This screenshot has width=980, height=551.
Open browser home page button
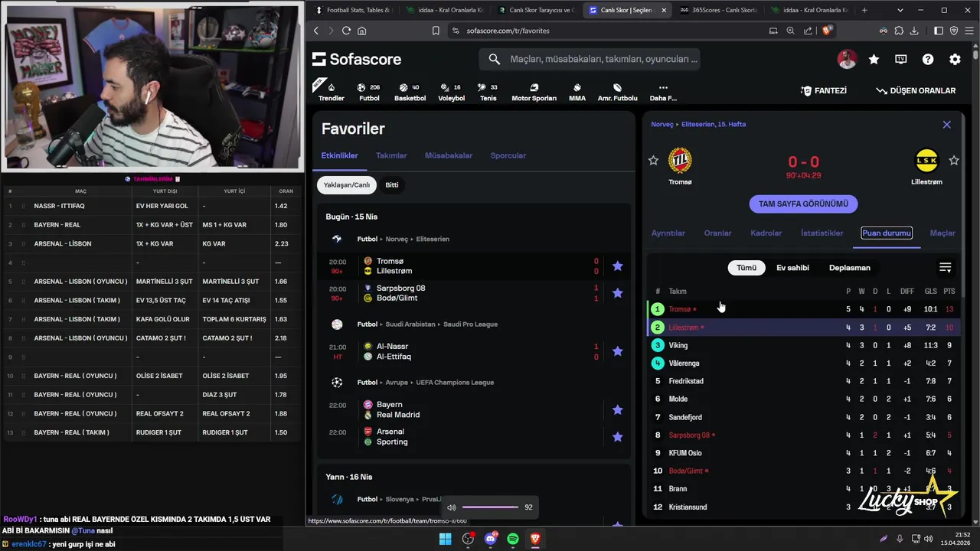click(362, 31)
